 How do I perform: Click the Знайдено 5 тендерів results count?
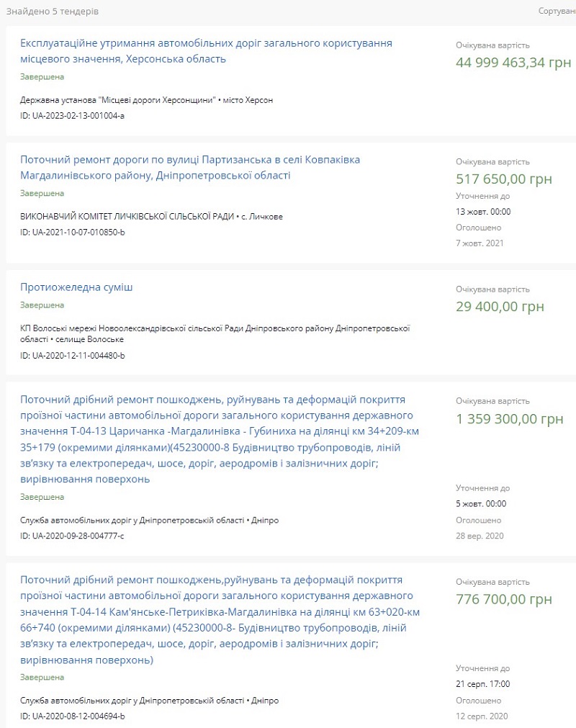pos(53,11)
